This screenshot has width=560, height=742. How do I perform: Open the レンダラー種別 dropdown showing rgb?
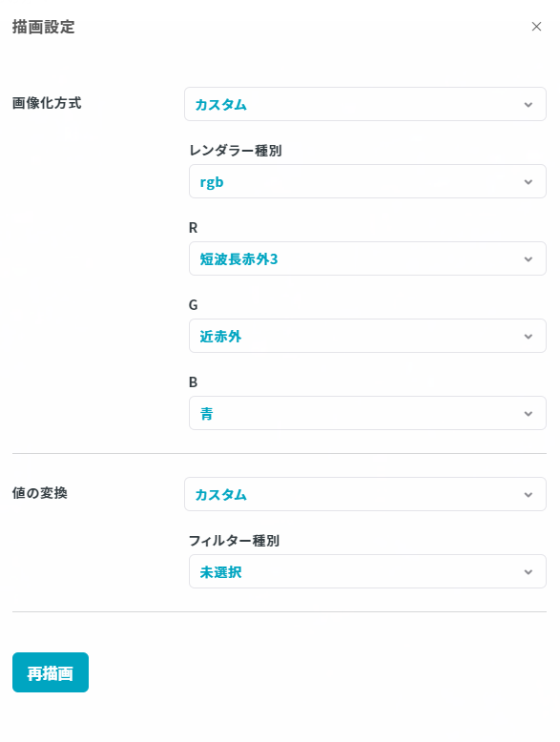coord(367,181)
